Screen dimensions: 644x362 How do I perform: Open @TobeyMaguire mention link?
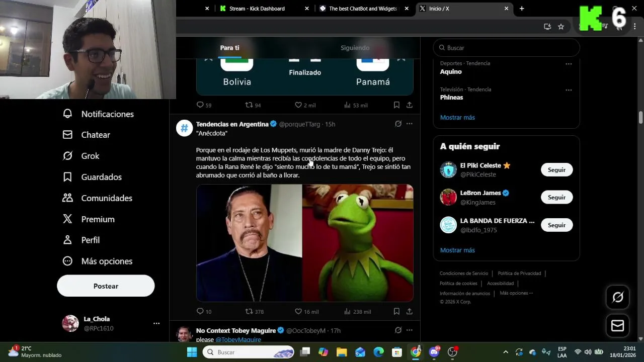[238, 340]
